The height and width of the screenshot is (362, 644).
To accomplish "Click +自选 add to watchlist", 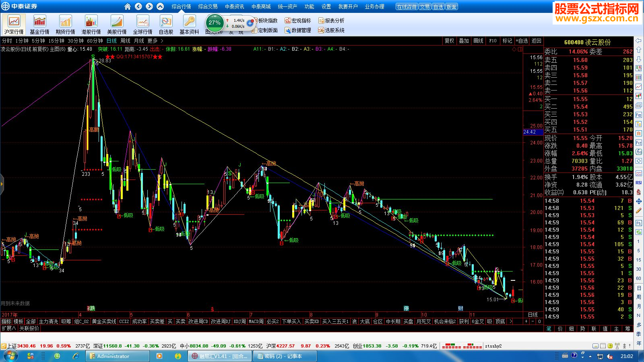I will (522, 41).
